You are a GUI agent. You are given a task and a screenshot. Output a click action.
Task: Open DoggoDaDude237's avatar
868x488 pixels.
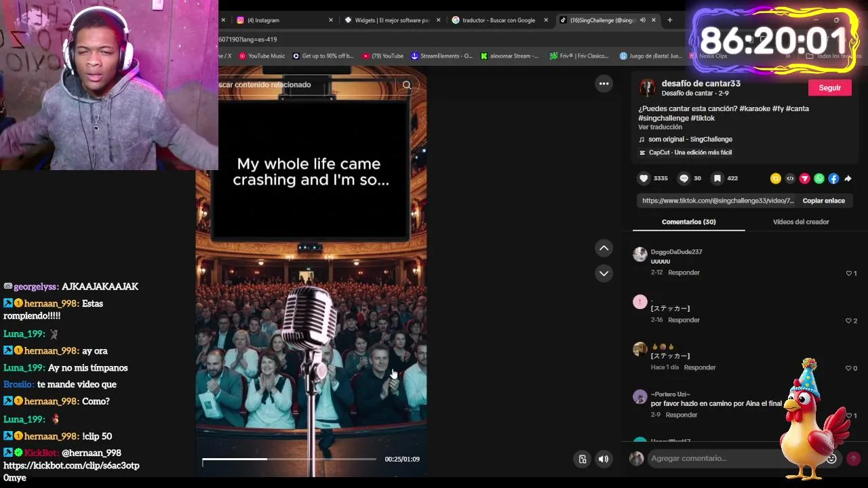point(639,254)
